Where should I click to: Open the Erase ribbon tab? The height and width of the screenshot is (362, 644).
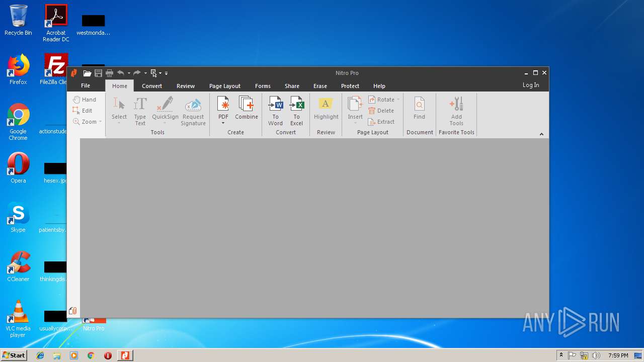pyautogui.click(x=320, y=86)
